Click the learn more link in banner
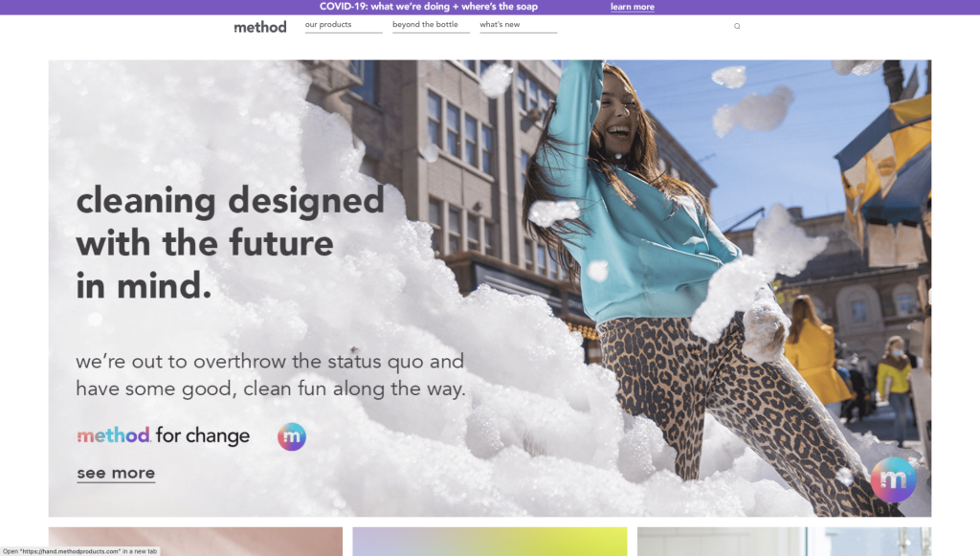The width and height of the screenshot is (980, 556). click(633, 7)
